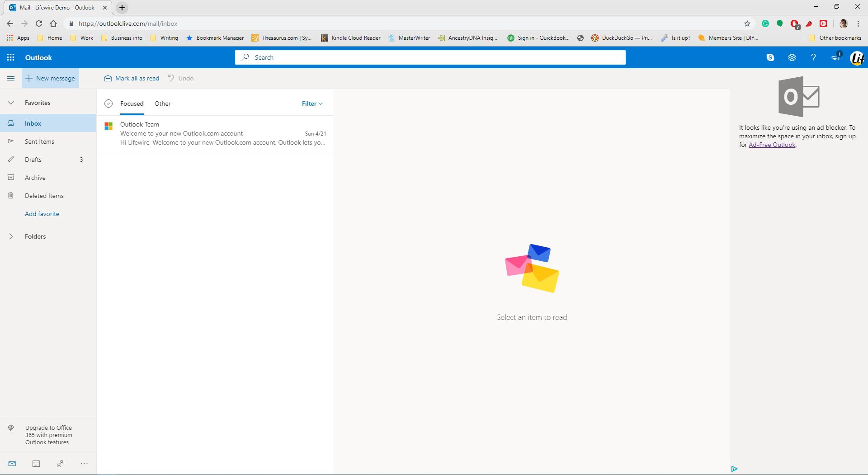868x475 pixels.
Task: Switch to Mail view in the bottom bar
Action: [x=12, y=464]
